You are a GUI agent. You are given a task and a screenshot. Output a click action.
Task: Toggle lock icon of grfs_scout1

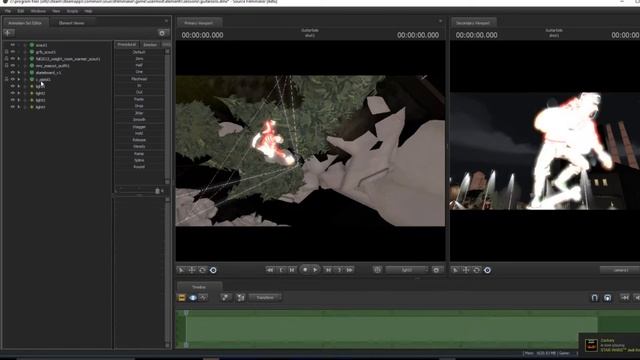click(x=6, y=52)
